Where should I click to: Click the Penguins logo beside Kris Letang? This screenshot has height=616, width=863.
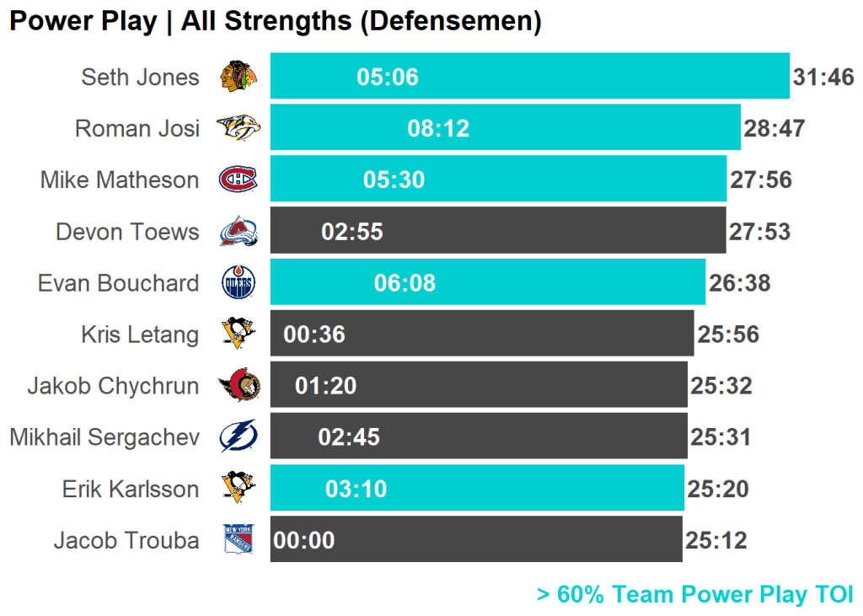click(x=239, y=334)
